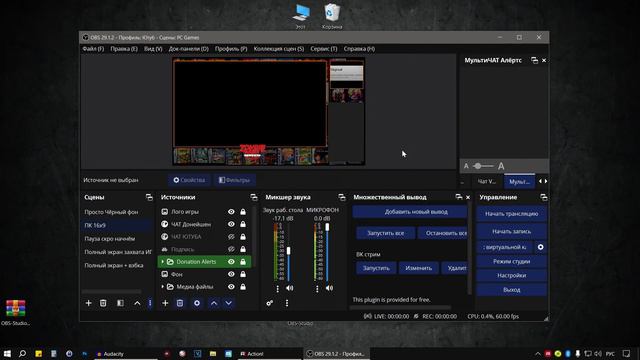
Task: Open the Scenes panel three-dot menu
Action: pyautogui.click(x=150, y=303)
